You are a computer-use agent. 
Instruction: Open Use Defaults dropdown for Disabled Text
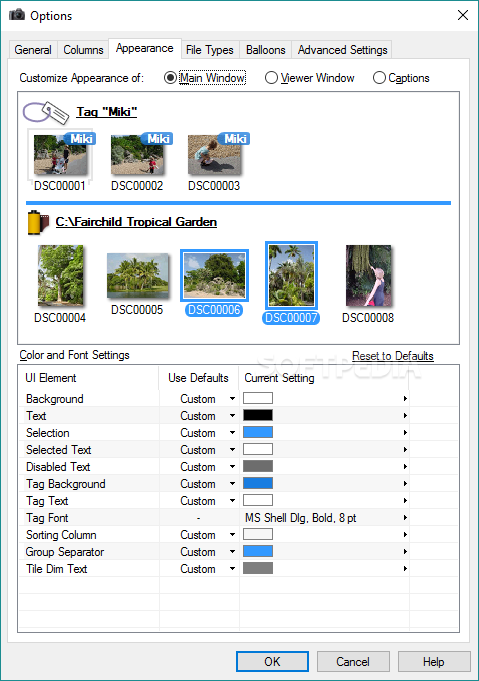232,466
